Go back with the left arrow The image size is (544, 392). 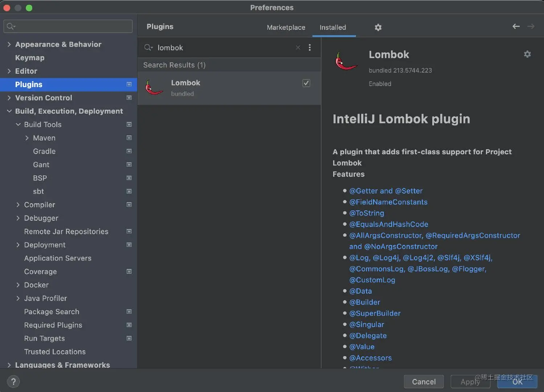coord(516,26)
